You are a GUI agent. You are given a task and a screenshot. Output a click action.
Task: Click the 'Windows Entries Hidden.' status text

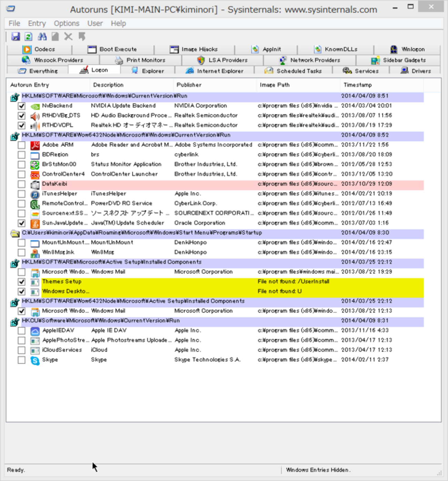(318, 470)
